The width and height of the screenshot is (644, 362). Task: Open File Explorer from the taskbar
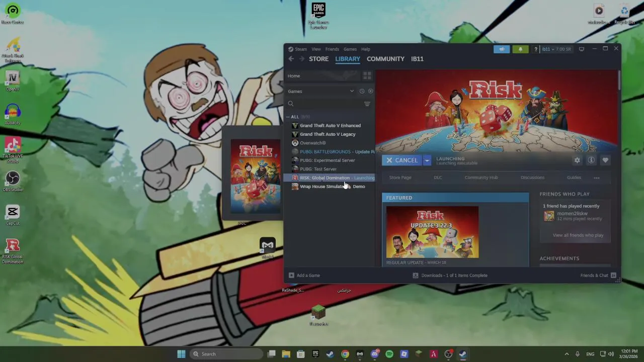tap(286, 354)
